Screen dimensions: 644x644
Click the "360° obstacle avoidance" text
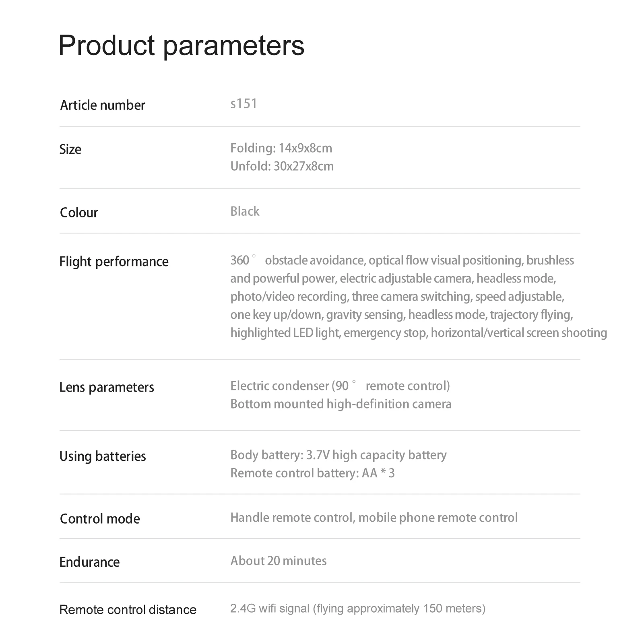(x=297, y=260)
